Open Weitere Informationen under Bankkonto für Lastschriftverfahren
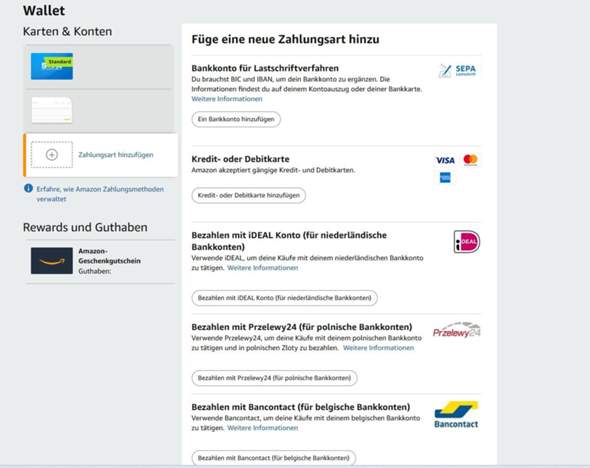The width and height of the screenshot is (590, 468). click(x=227, y=99)
